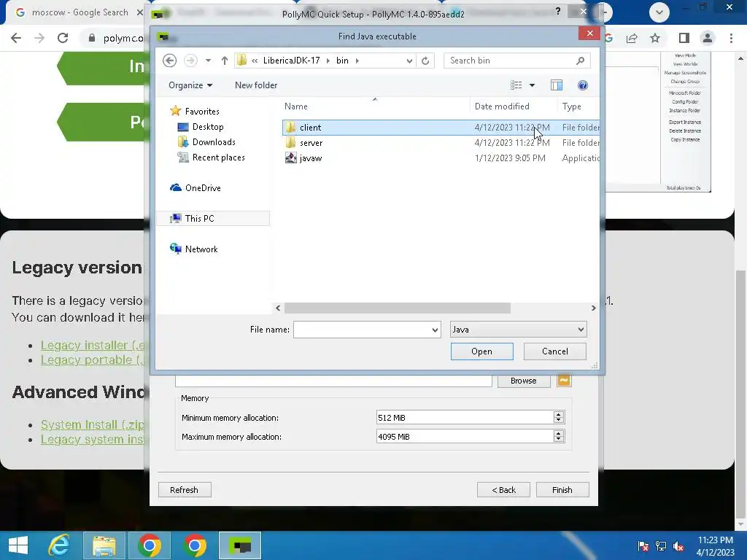Screen dimensions: 747x560
Task: Select Downloads in navigation pane
Action: pos(214,142)
